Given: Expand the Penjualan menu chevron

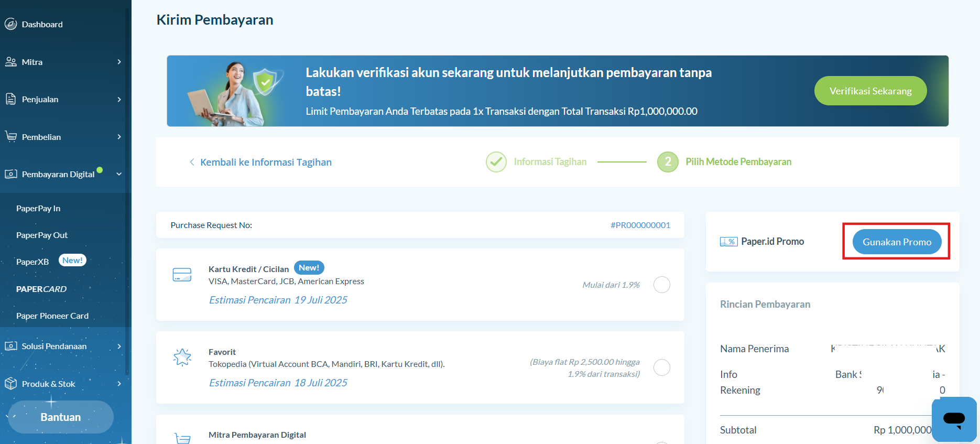Looking at the screenshot, I should click(x=119, y=99).
